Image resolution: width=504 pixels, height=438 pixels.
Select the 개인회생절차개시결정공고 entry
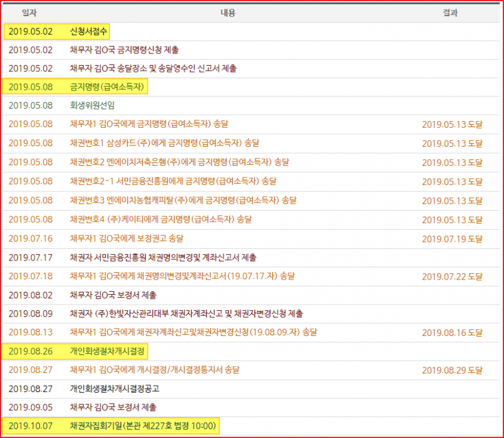(114, 389)
